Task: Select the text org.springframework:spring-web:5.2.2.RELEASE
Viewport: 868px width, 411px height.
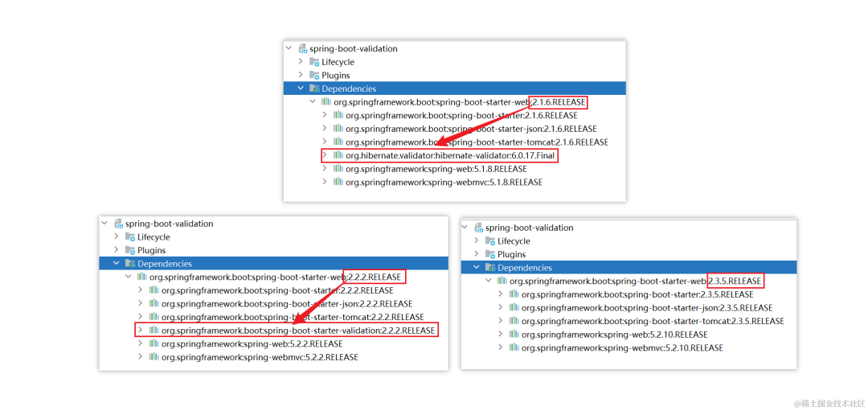Action: pyautogui.click(x=252, y=344)
